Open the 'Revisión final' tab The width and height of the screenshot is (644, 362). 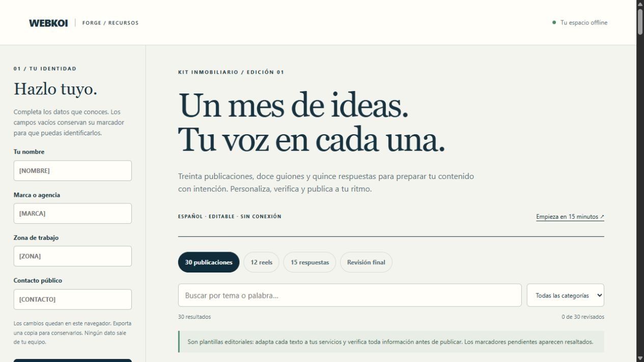click(x=366, y=262)
